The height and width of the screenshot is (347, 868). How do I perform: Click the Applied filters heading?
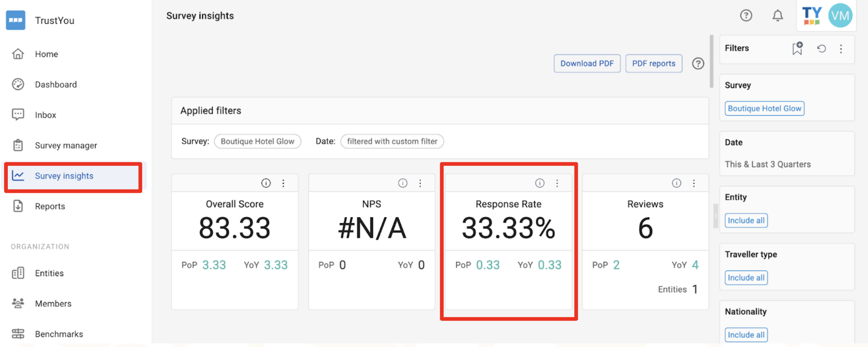pyautogui.click(x=211, y=111)
